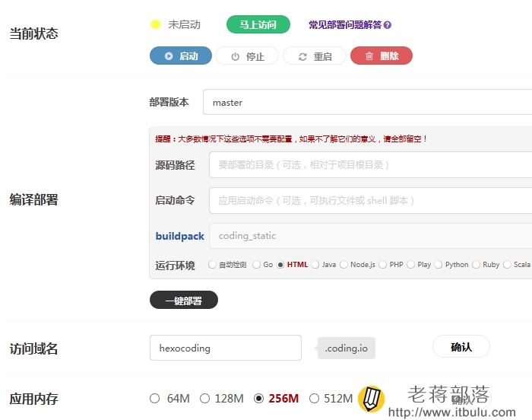The width and height of the screenshot is (532, 420).
Task: Click the .coding.io domain suffix label
Action: (x=347, y=348)
